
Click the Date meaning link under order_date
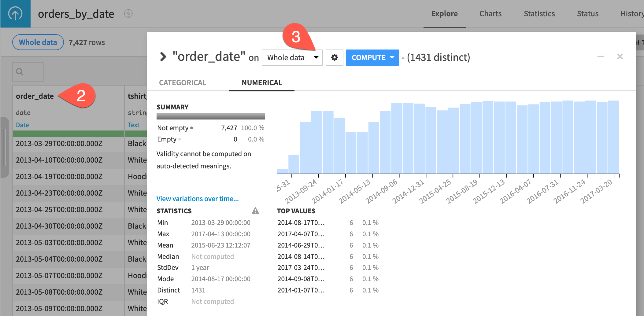[x=22, y=125]
